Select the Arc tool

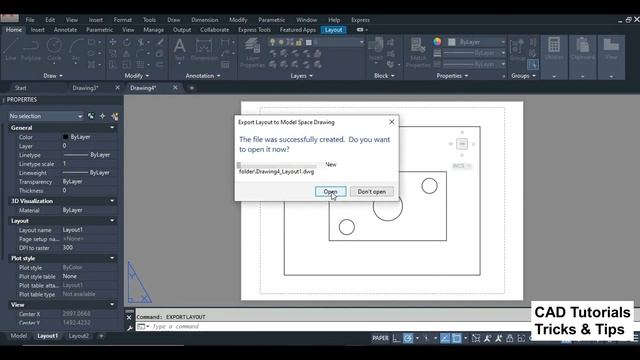(76, 49)
